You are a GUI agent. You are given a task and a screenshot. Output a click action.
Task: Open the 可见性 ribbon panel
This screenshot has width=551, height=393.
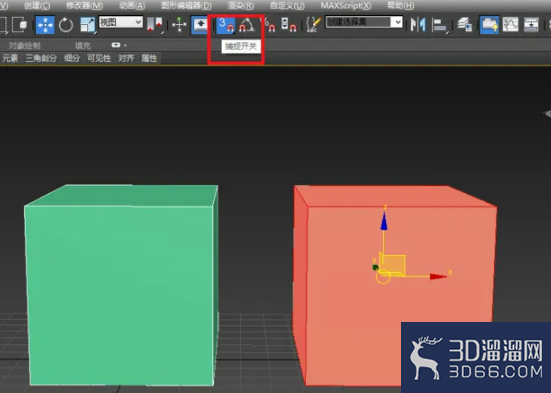pos(99,58)
